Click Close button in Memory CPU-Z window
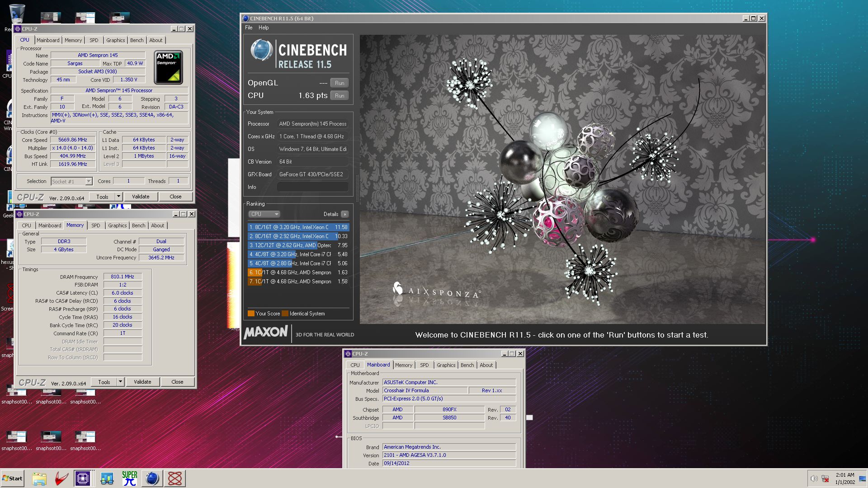 [177, 382]
